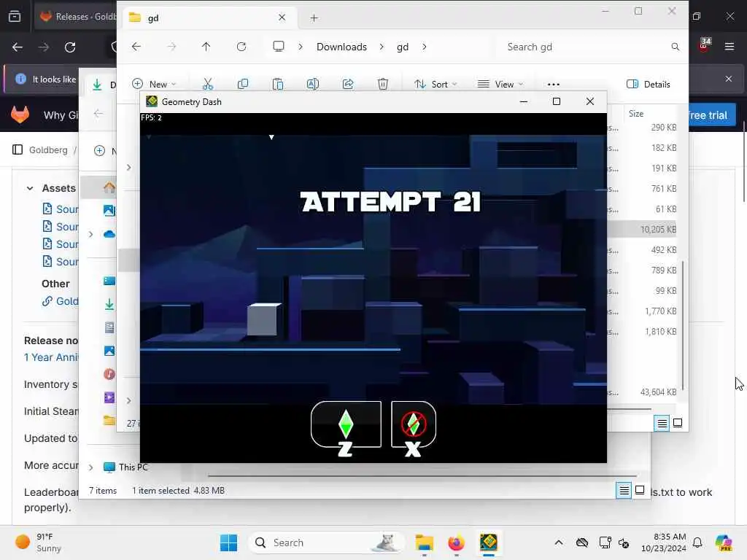
Task: Click gd in the breadcrumb path
Action: [x=403, y=47]
